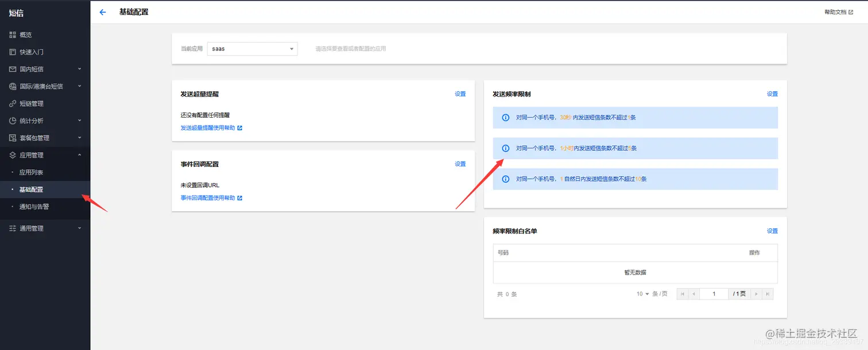This screenshot has height=350, width=868.
Task: Click the 基础配置 page heading
Action: coord(134,12)
